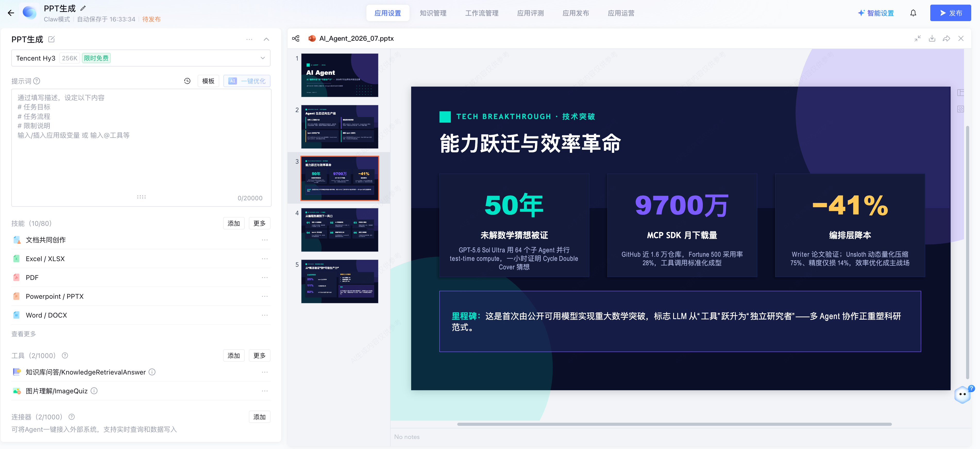Open prompt history clock icon

[187, 81]
